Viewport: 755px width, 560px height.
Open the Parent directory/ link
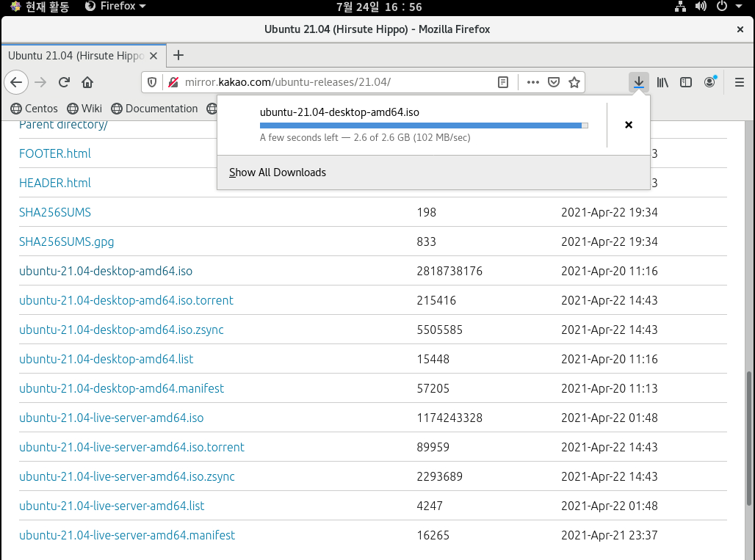point(63,125)
